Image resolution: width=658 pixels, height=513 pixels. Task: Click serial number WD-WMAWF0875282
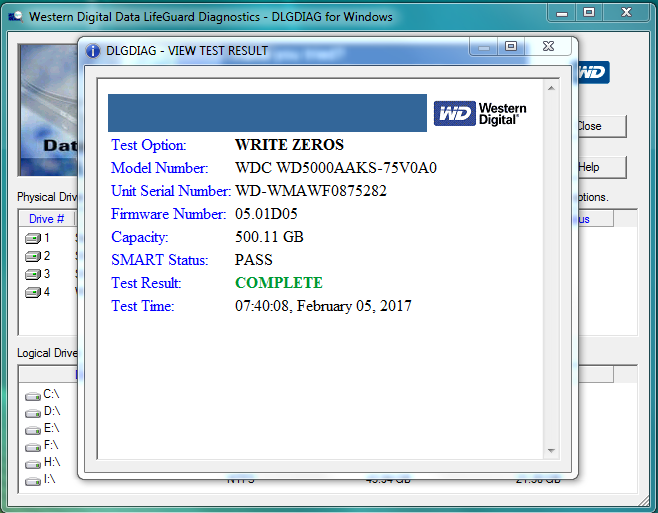click(x=311, y=191)
